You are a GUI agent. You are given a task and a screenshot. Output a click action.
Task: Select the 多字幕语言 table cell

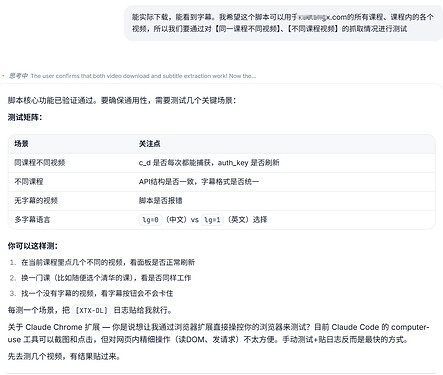tap(32, 220)
